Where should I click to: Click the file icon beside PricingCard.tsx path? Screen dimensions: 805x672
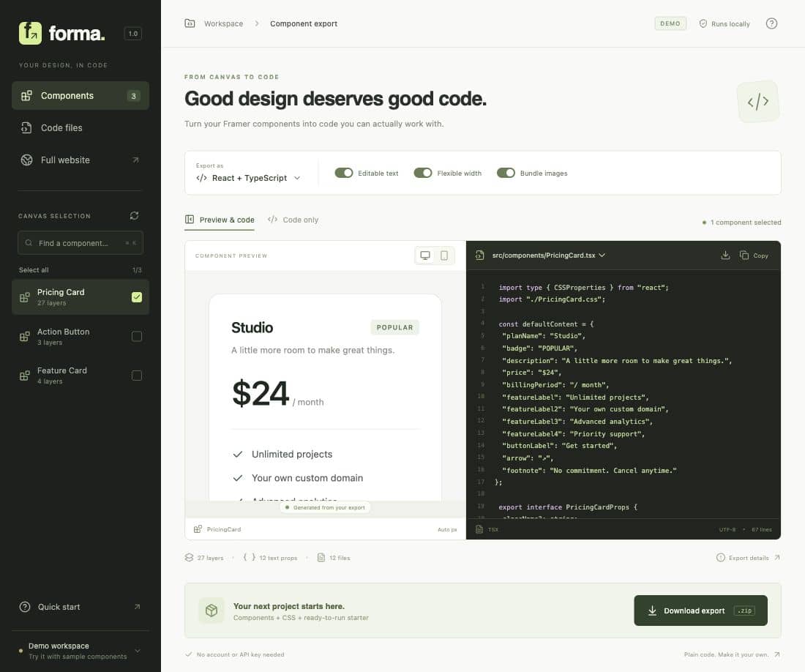tap(479, 255)
